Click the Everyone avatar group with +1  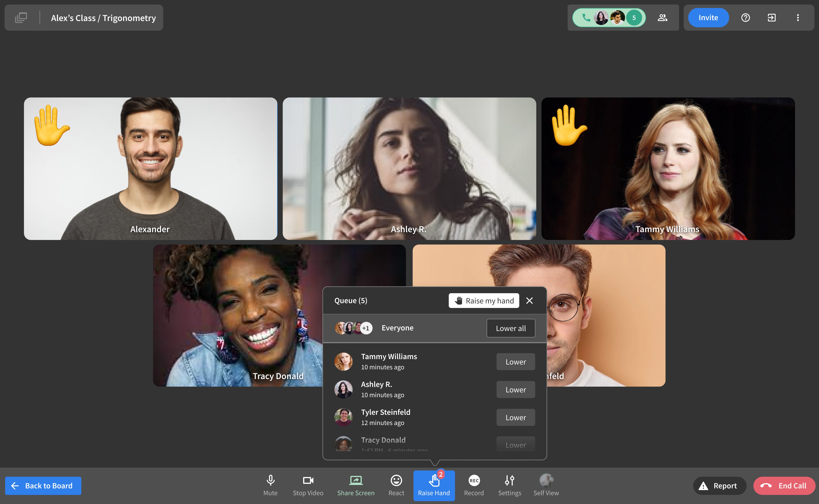[354, 328]
